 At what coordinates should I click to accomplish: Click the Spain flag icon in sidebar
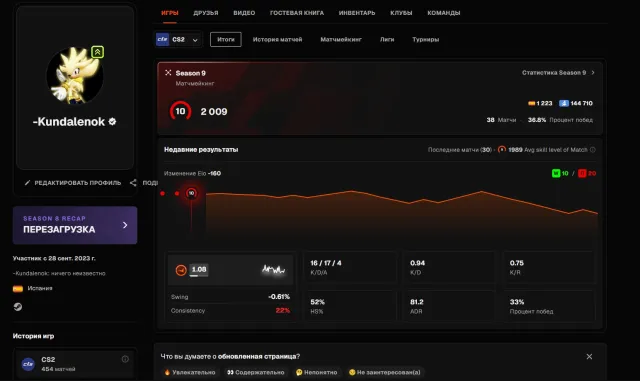[18, 289]
